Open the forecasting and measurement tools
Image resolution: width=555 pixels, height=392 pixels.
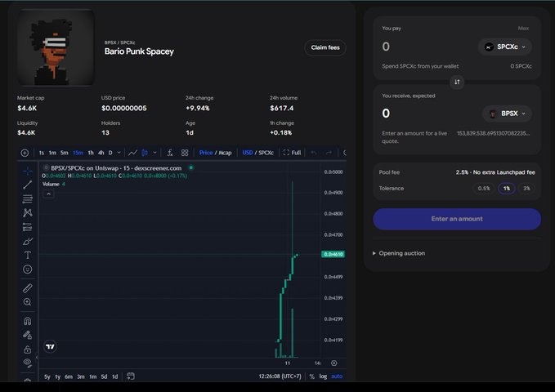(27, 227)
